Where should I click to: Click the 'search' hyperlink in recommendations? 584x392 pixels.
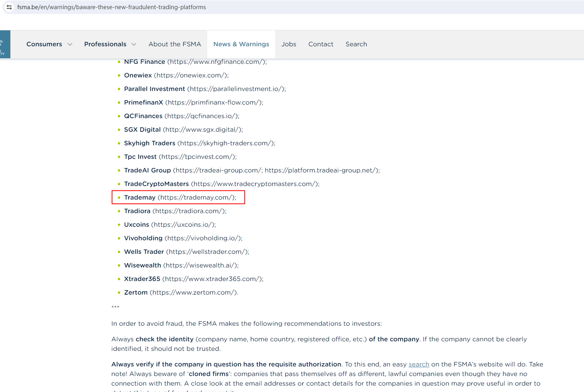tap(419, 364)
